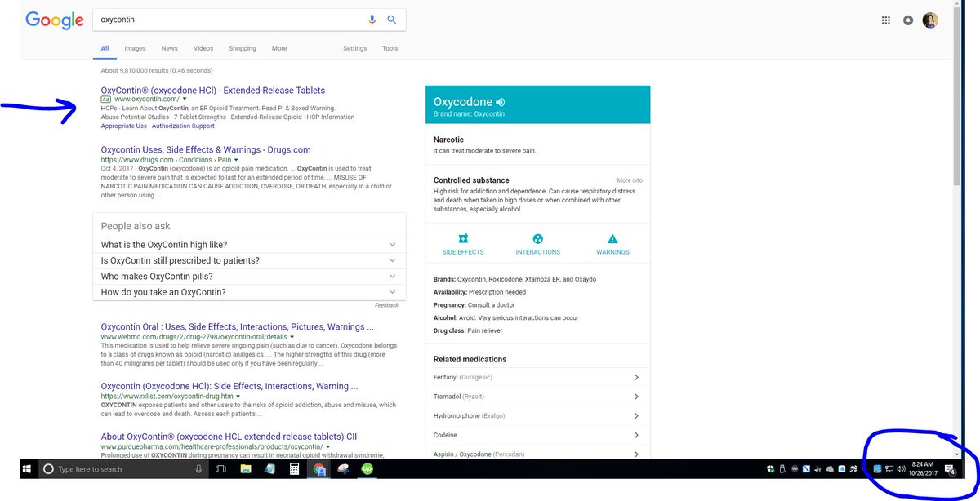Open Task View from the taskbar
The image size is (980, 501).
click(220, 469)
